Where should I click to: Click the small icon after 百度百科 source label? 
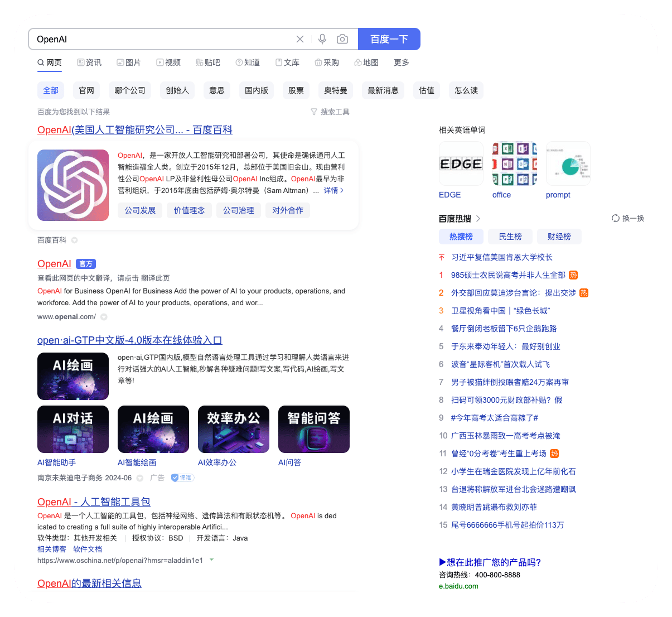(74, 240)
